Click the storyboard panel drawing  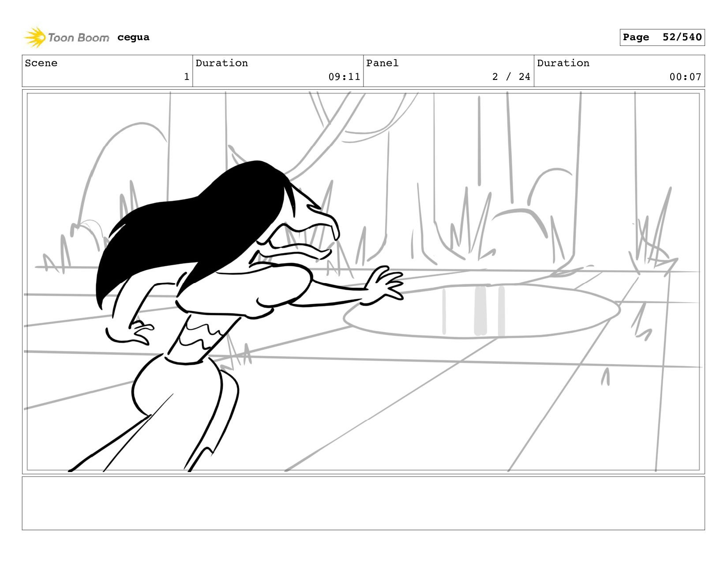click(x=364, y=282)
